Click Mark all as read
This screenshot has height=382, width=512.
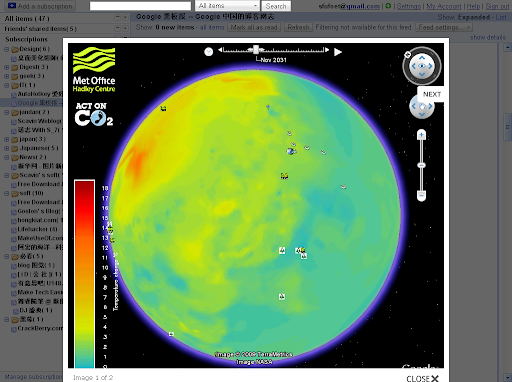[x=254, y=27]
